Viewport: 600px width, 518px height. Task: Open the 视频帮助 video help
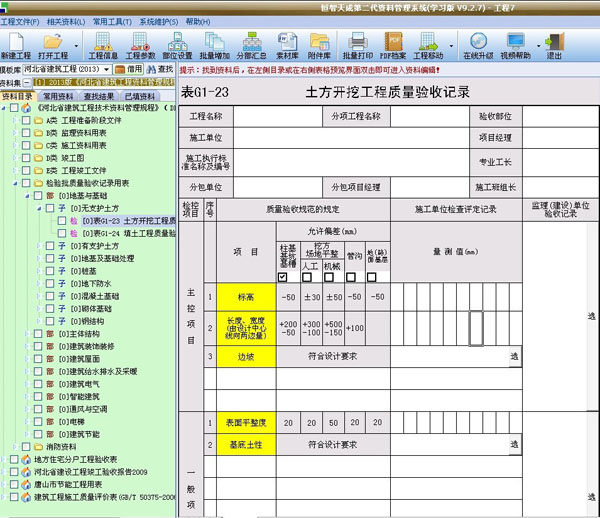515,46
